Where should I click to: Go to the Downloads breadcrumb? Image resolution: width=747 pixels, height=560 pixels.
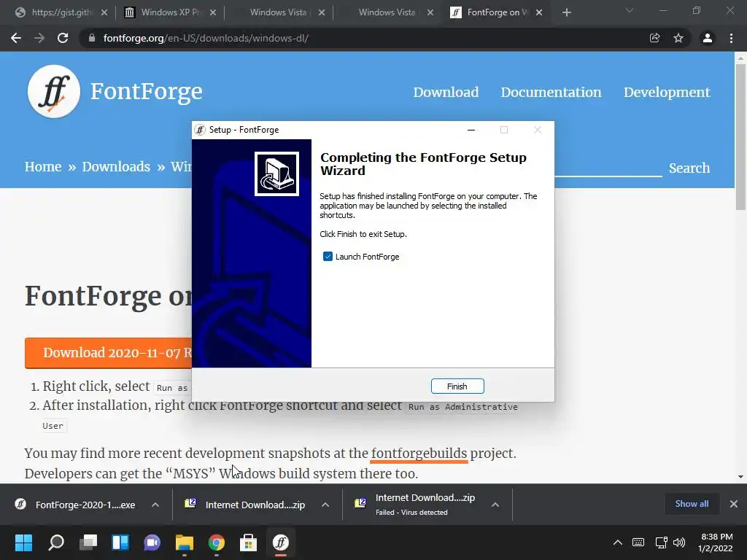coord(116,167)
